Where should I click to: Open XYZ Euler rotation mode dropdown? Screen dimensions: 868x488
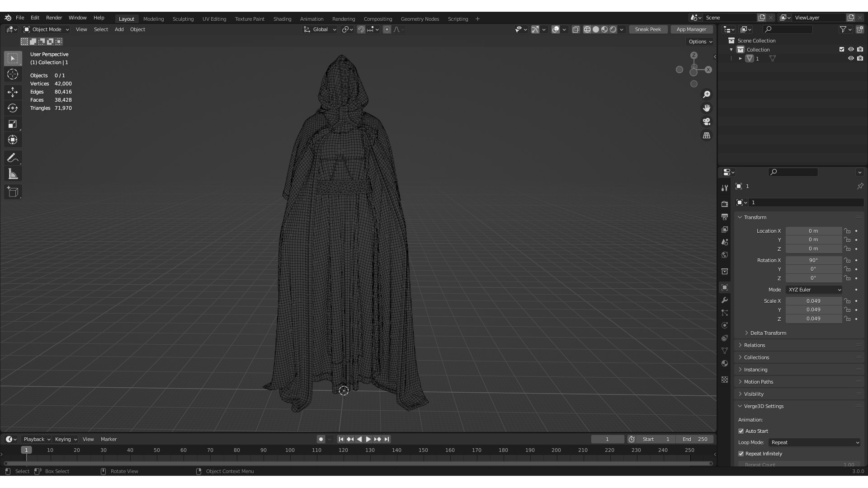tap(814, 290)
